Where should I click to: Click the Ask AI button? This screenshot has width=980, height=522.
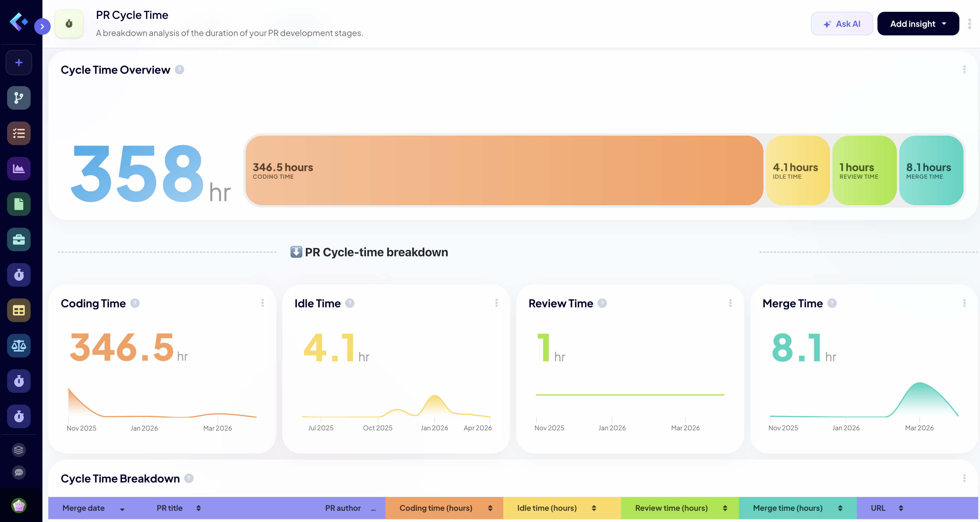coord(842,24)
